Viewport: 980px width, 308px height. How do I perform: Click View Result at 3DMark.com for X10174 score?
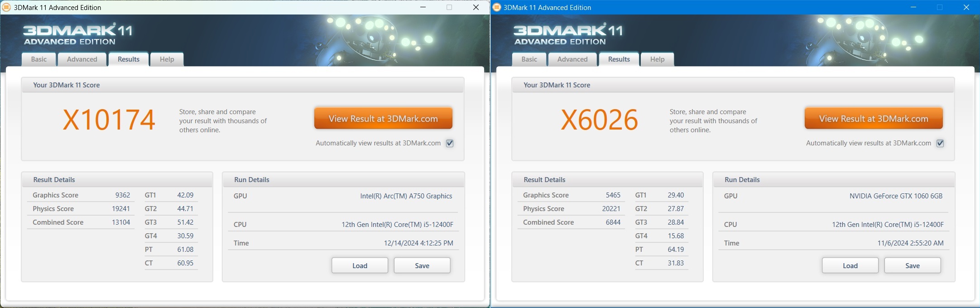pyautogui.click(x=383, y=119)
